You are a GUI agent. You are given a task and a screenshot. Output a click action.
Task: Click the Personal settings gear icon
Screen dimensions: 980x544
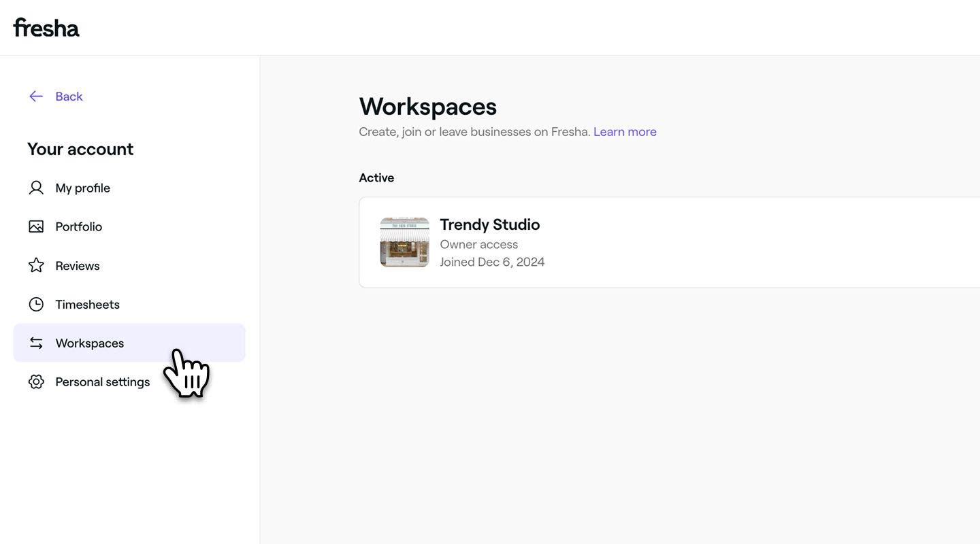[36, 381]
